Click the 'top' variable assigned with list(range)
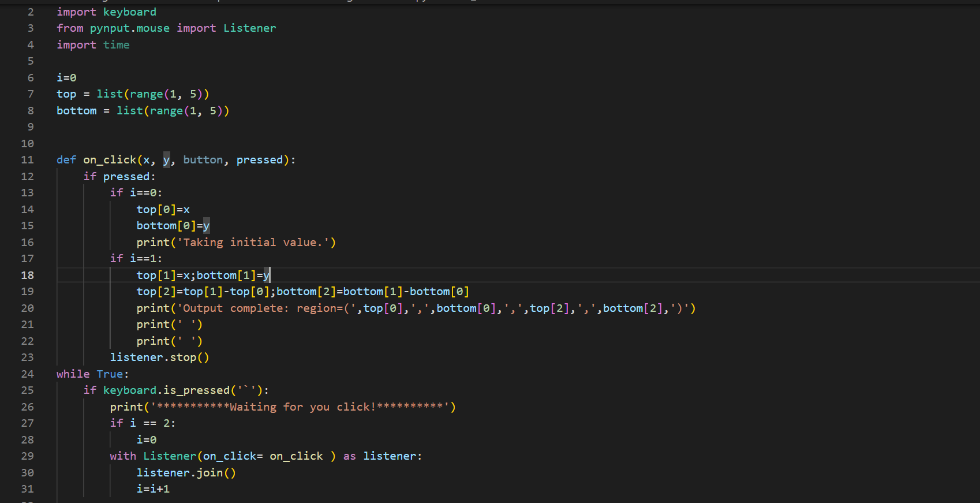 point(66,94)
